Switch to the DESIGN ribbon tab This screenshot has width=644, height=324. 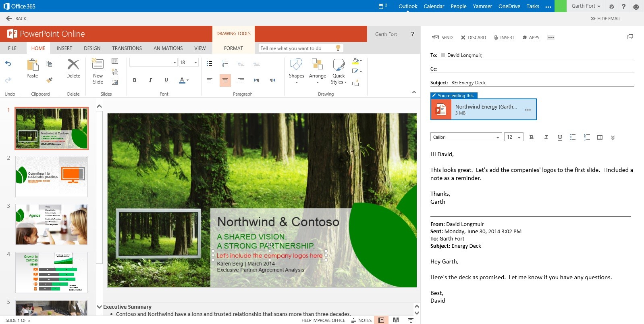pos(92,48)
